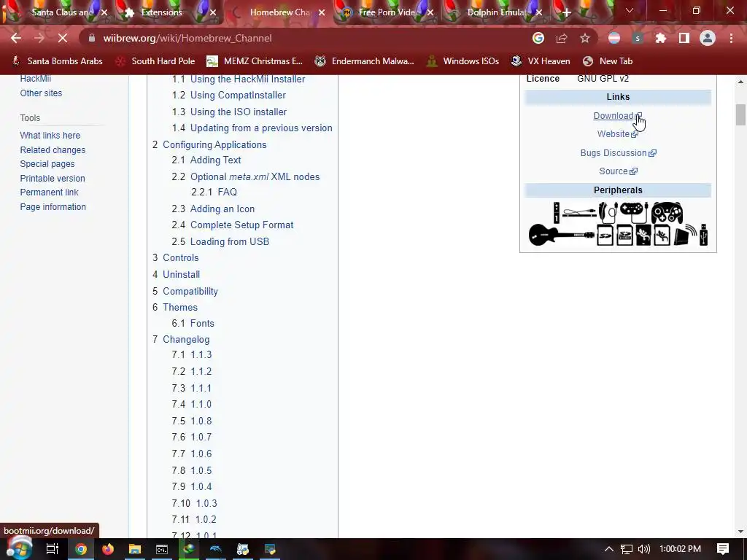Click the guitar controller peripheral icon
The width and height of the screenshot is (747, 560).
pyautogui.click(x=561, y=235)
